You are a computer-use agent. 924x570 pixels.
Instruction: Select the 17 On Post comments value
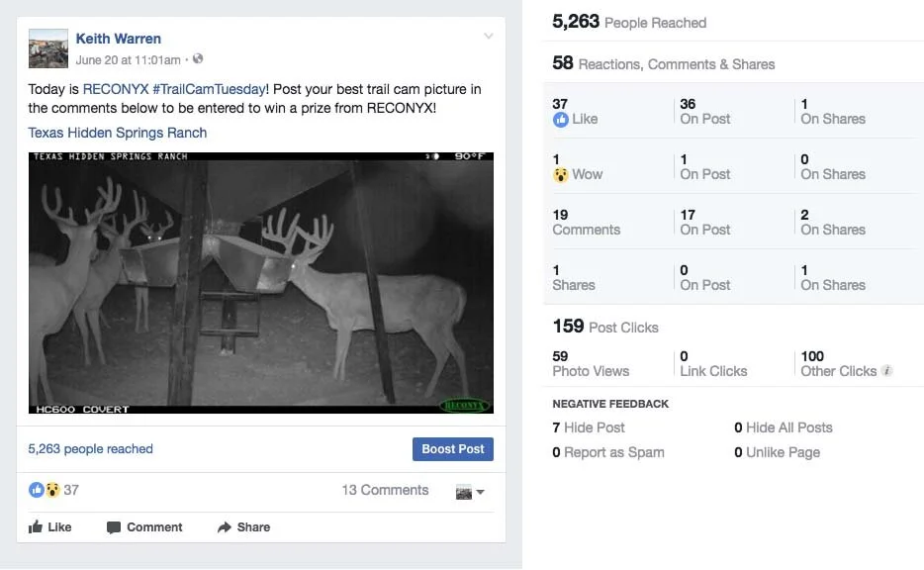704,223
